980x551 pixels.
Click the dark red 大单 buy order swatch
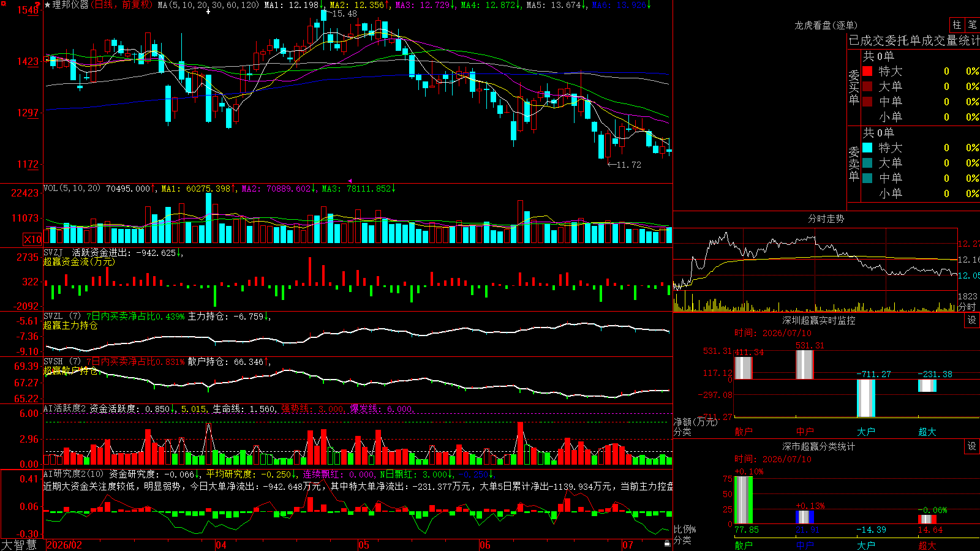click(x=867, y=86)
